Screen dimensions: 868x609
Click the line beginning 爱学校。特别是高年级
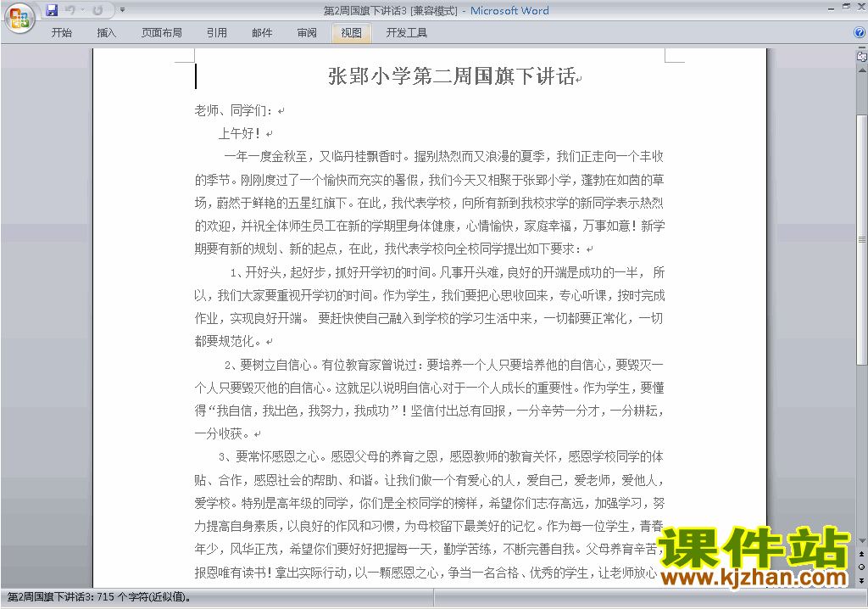click(429, 504)
